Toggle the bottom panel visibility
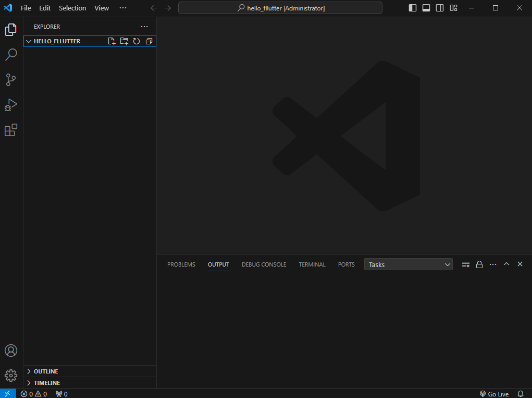The image size is (532, 398). tap(426, 8)
